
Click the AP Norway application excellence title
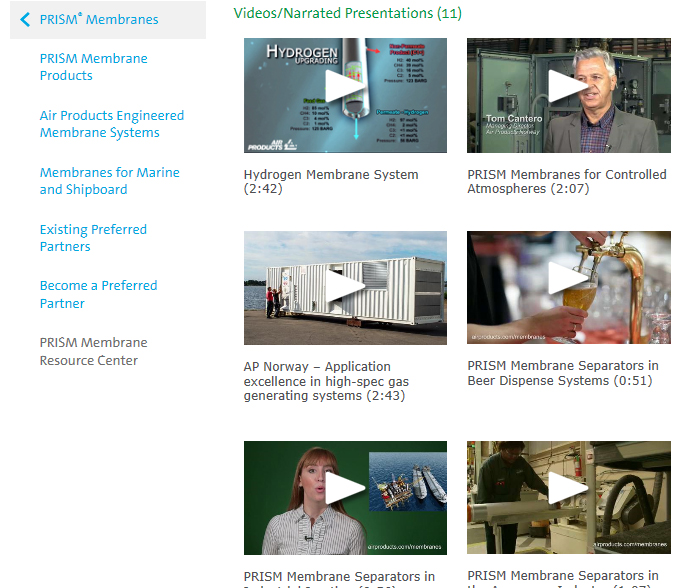click(x=326, y=381)
